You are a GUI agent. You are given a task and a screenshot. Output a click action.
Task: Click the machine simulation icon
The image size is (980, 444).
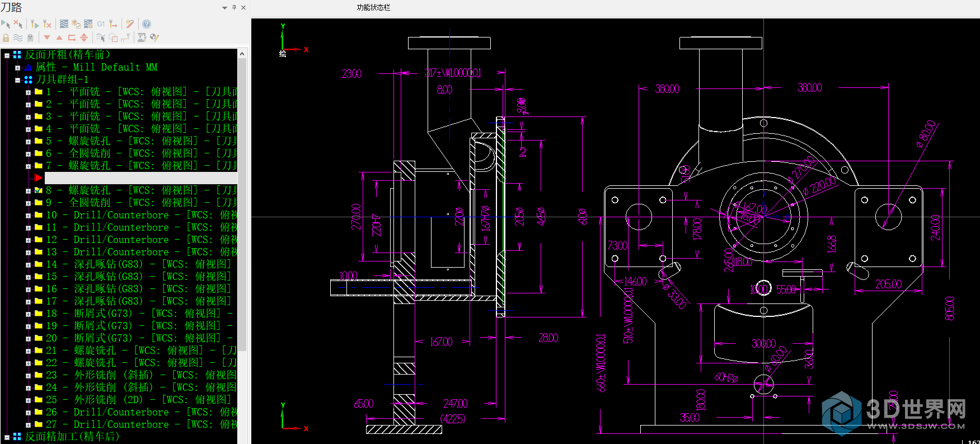[x=142, y=38]
